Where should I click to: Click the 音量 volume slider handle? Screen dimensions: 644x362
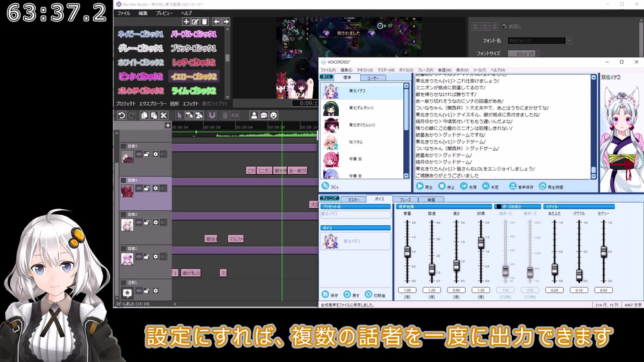pos(407,251)
